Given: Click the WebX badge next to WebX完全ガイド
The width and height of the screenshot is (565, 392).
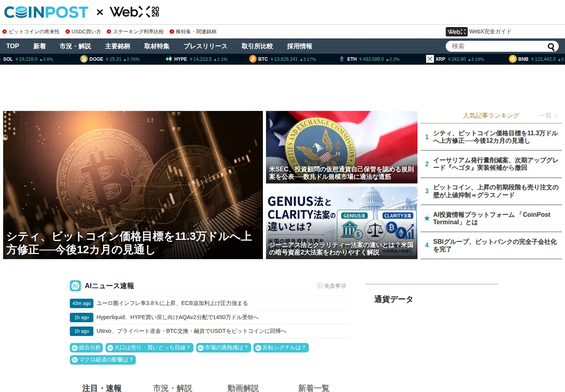Looking at the screenshot, I should 457,32.
